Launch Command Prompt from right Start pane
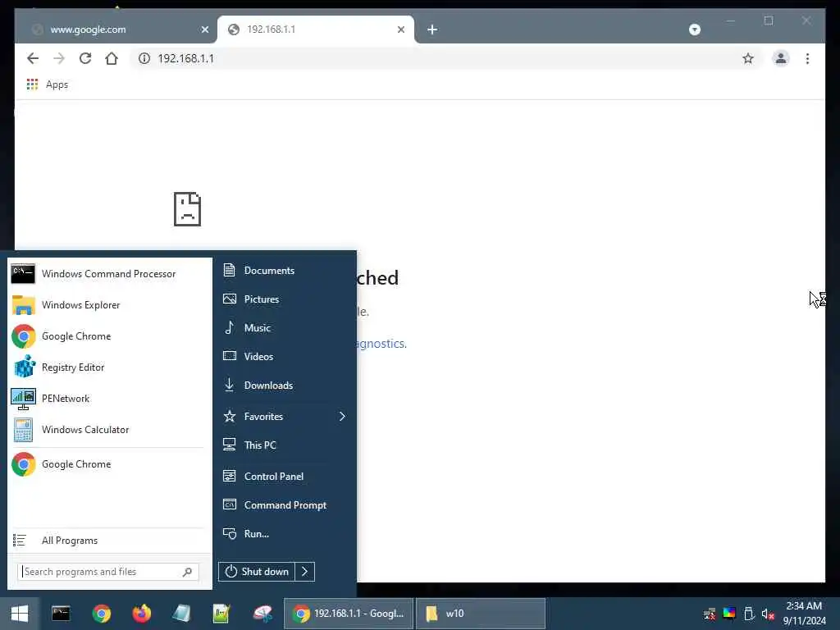Viewport: 840px width, 630px height. click(x=285, y=505)
